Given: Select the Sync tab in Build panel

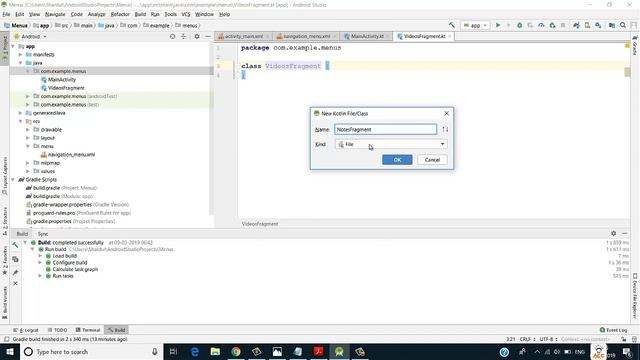Looking at the screenshot, I should coord(43,234).
